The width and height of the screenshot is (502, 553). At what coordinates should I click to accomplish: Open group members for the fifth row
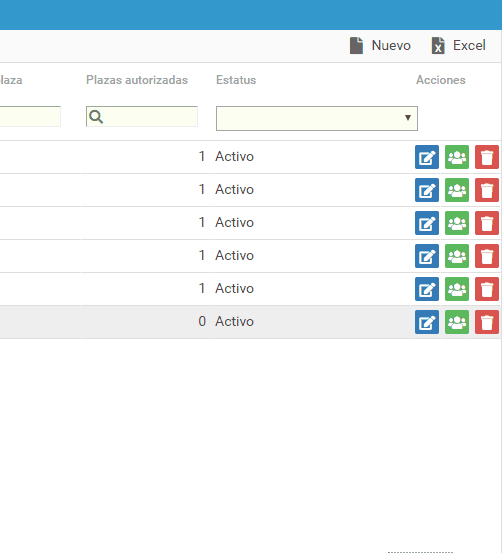(x=457, y=289)
